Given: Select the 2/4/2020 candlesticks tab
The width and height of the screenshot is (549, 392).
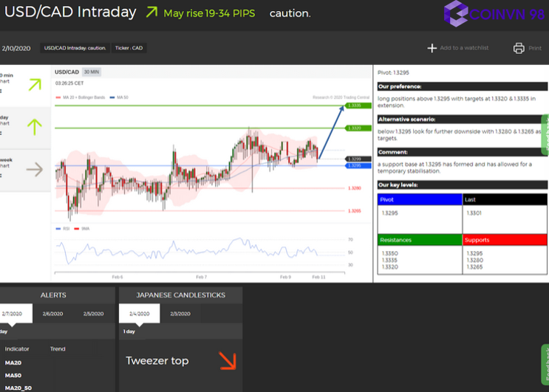Looking at the screenshot, I should pos(140,314).
